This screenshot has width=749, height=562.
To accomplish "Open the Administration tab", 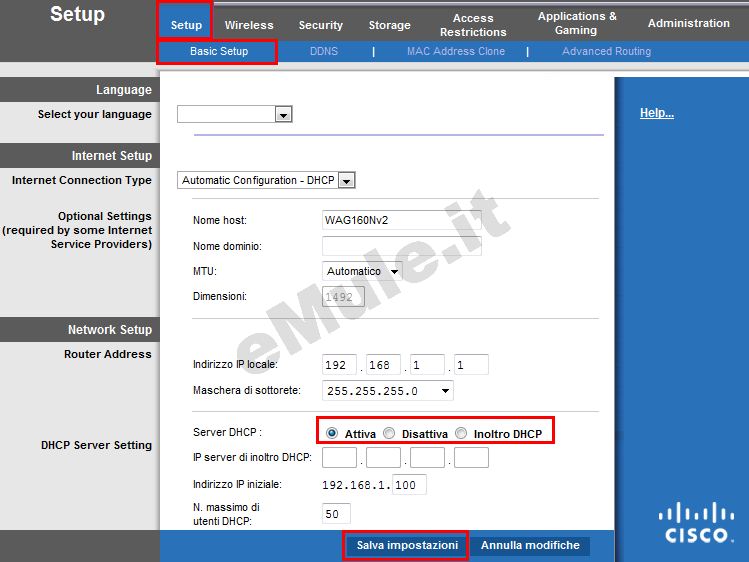I will pyautogui.click(x=688, y=23).
